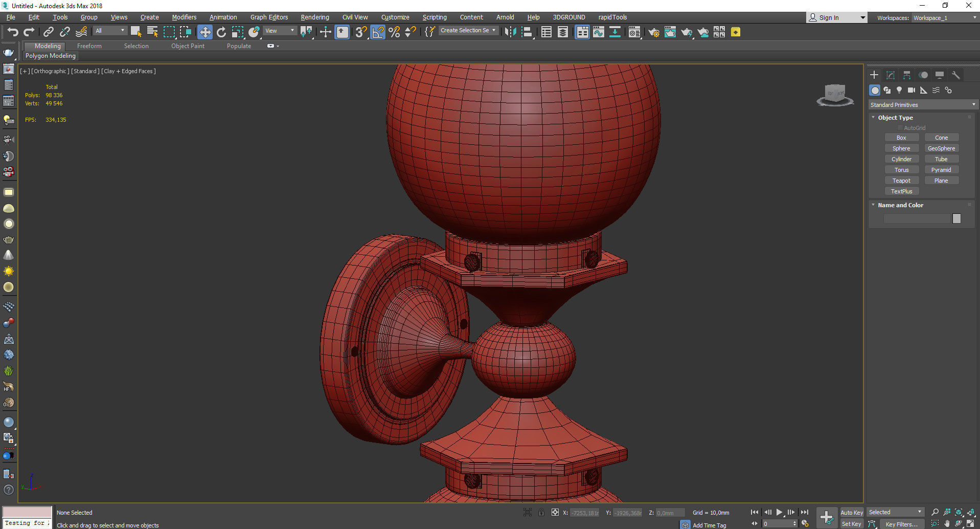Create a Box primitive

901,138
